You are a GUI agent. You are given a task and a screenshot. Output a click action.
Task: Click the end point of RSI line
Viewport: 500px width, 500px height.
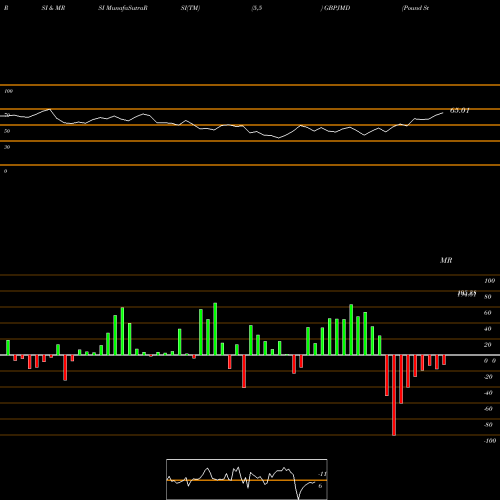[443, 113]
